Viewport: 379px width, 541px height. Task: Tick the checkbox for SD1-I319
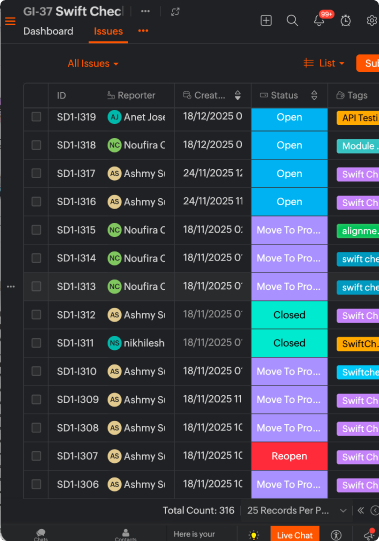click(x=36, y=117)
